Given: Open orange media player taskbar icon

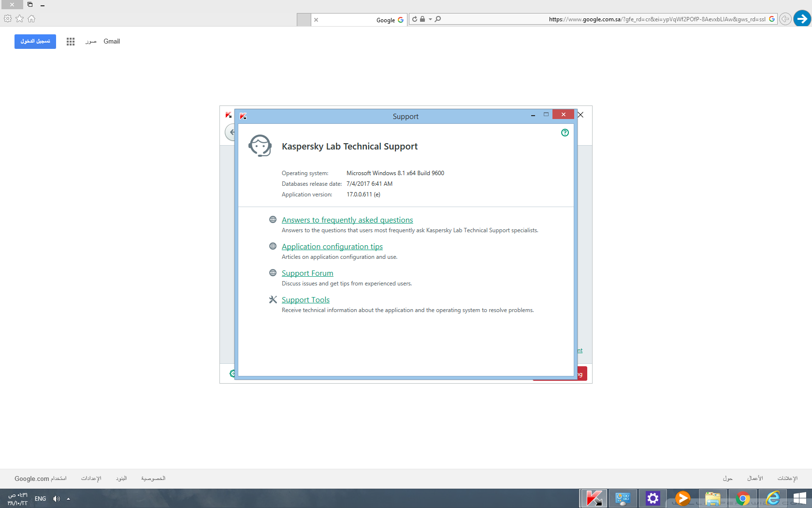Looking at the screenshot, I should [682, 498].
